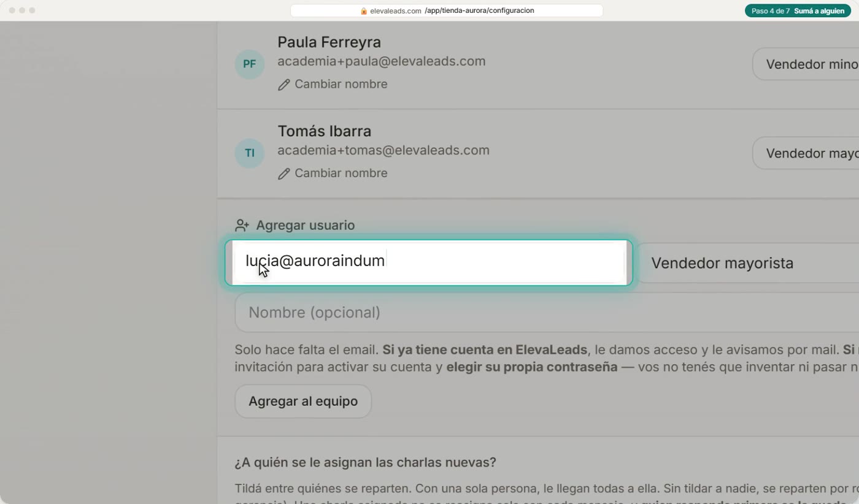This screenshot has width=859, height=504.
Task: Click the PF avatar for Paula Ferreyra
Action: tap(250, 64)
